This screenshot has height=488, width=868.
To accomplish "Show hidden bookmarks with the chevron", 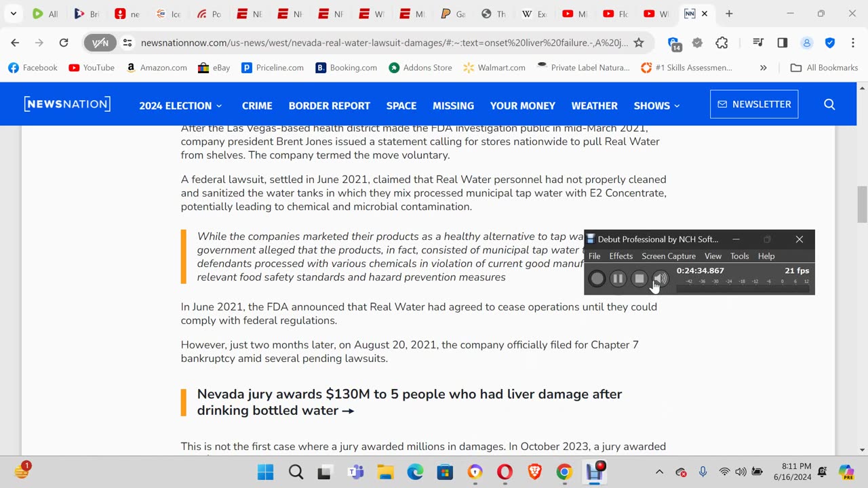I will [x=764, y=68].
